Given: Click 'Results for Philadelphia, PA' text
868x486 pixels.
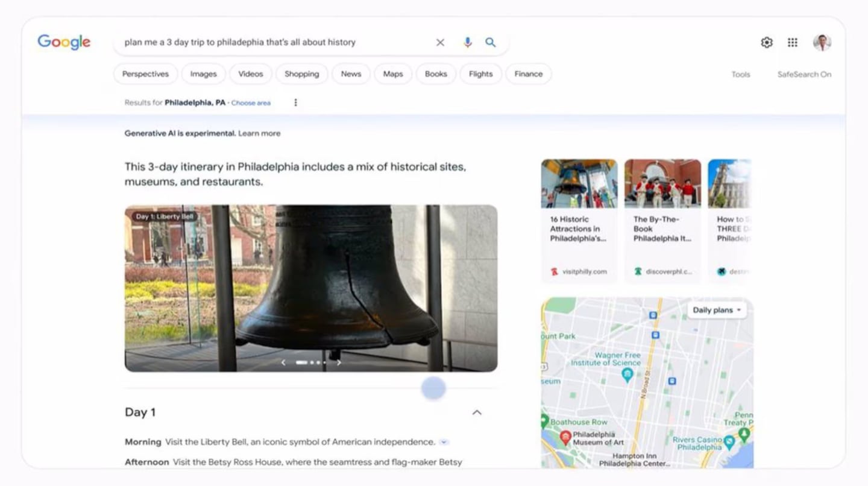Looking at the screenshot, I should (x=175, y=103).
